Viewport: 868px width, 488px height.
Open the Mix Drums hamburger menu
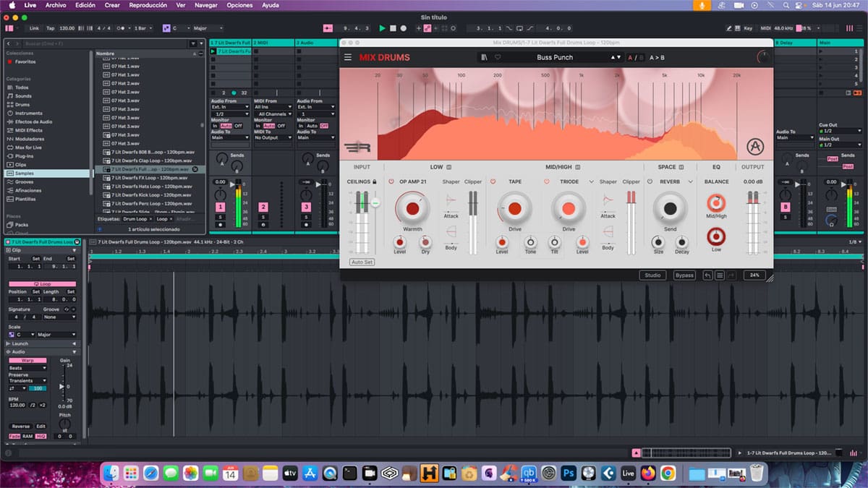pyautogui.click(x=348, y=57)
